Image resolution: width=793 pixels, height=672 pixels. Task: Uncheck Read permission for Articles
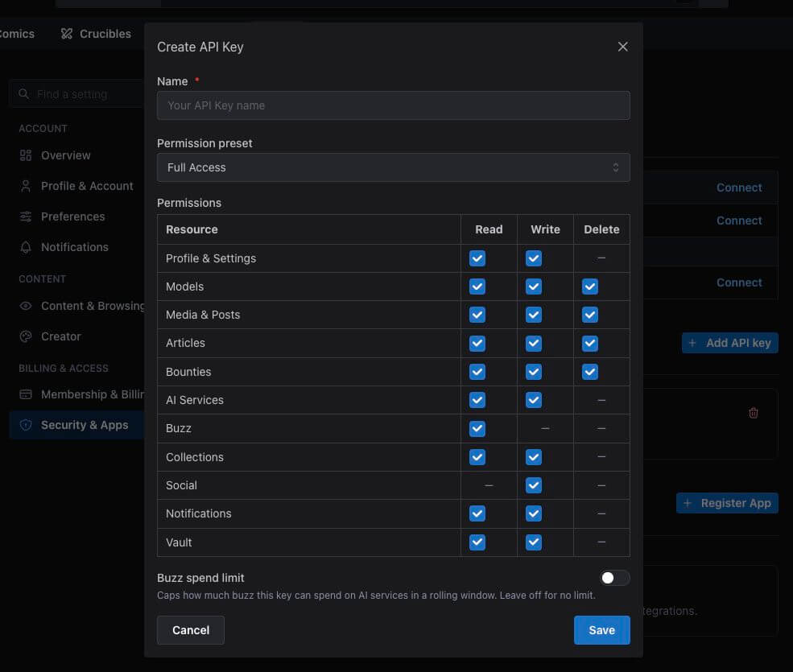tap(477, 344)
